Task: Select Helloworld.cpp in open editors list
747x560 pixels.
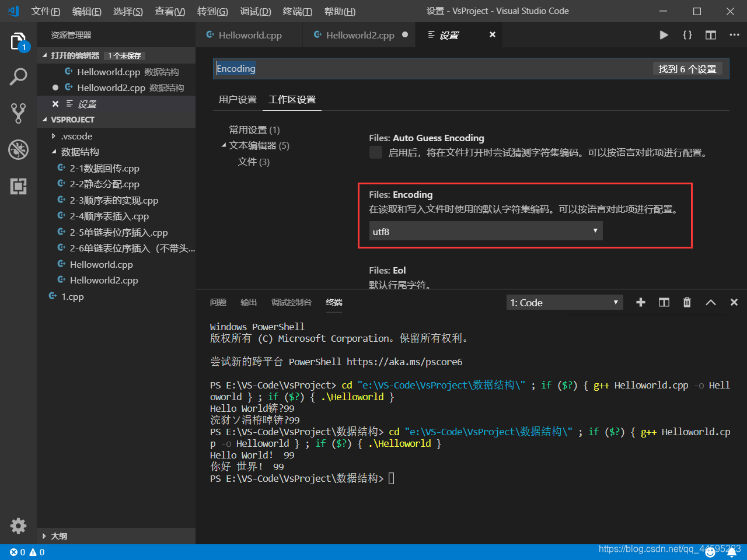Action: point(109,72)
